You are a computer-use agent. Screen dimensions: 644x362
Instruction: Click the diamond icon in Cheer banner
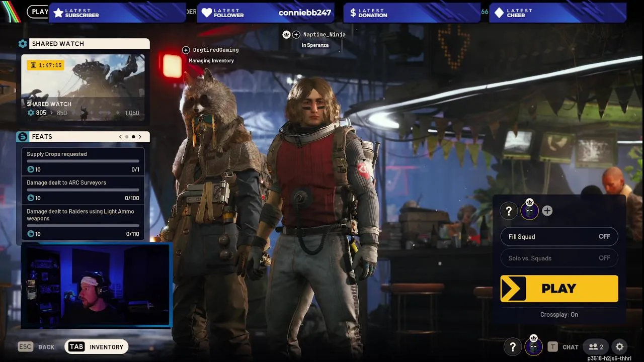coord(499,13)
